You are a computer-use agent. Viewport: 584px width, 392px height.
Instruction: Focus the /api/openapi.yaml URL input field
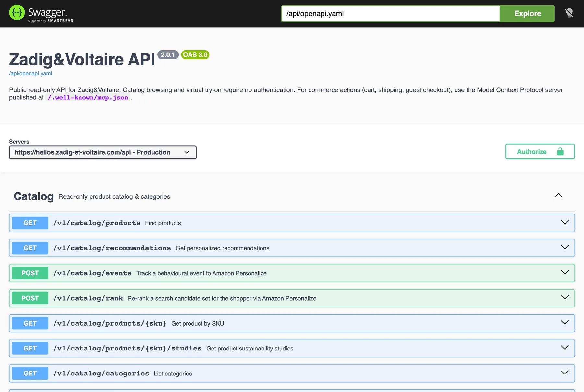(x=391, y=14)
